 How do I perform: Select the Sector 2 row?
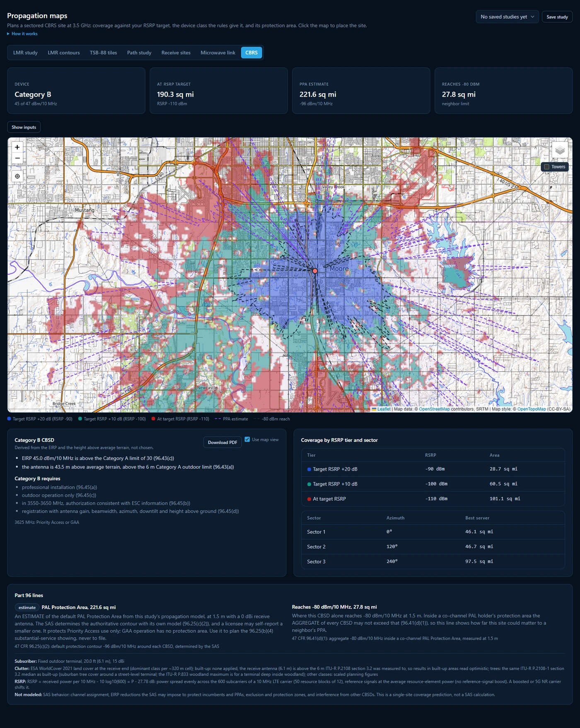click(433, 547)
